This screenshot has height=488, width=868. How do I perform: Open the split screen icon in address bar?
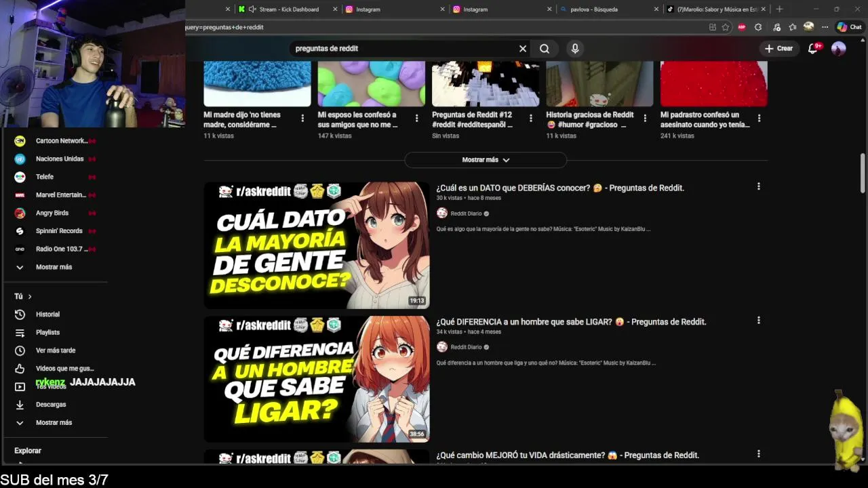(712, 27)
